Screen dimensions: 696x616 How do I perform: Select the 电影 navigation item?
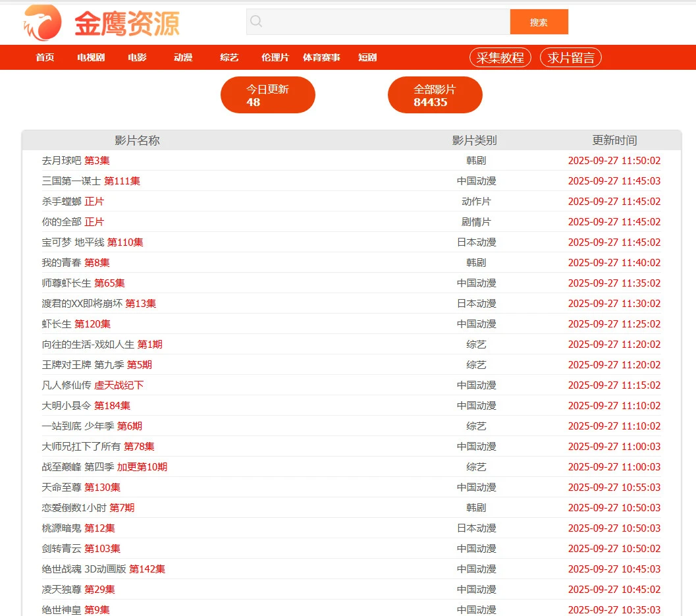tap(137, 57)
